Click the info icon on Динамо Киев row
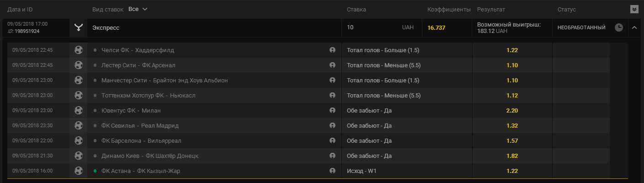 pos(332,156)
